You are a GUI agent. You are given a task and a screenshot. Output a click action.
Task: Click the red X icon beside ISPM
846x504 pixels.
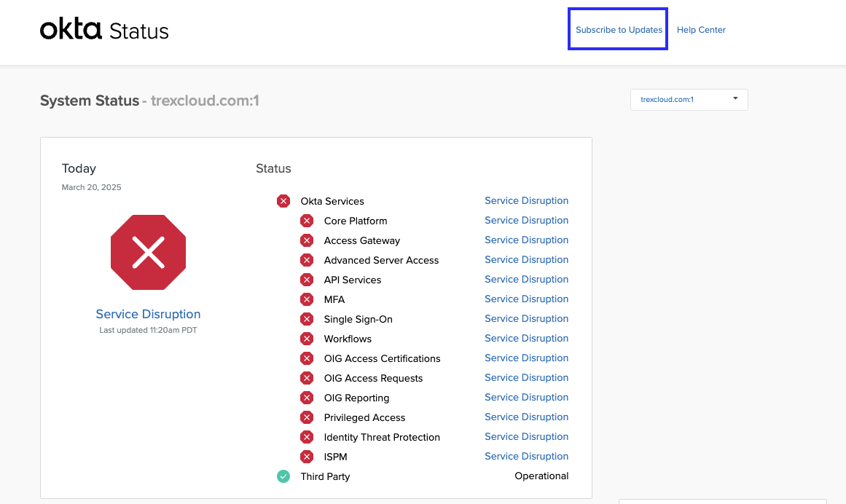pos(307,457)
